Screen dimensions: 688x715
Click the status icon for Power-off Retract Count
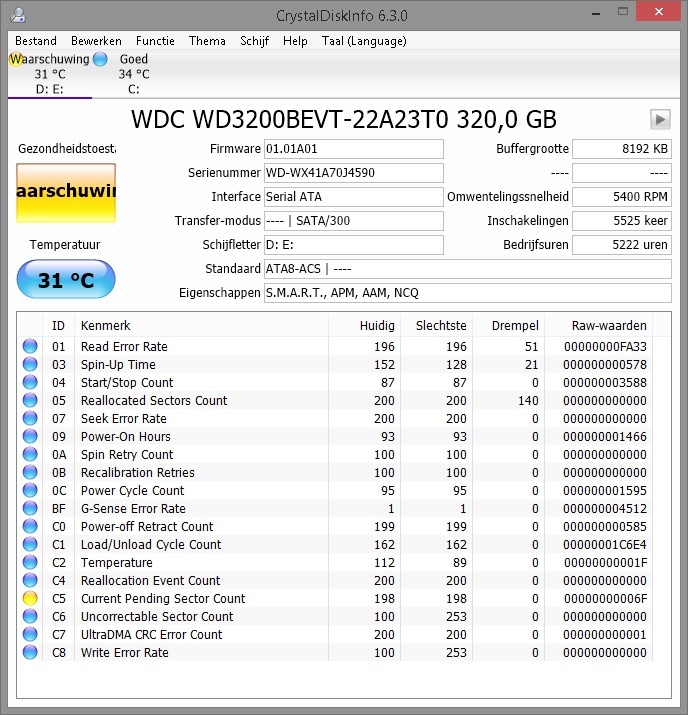(x=30, y=526)
